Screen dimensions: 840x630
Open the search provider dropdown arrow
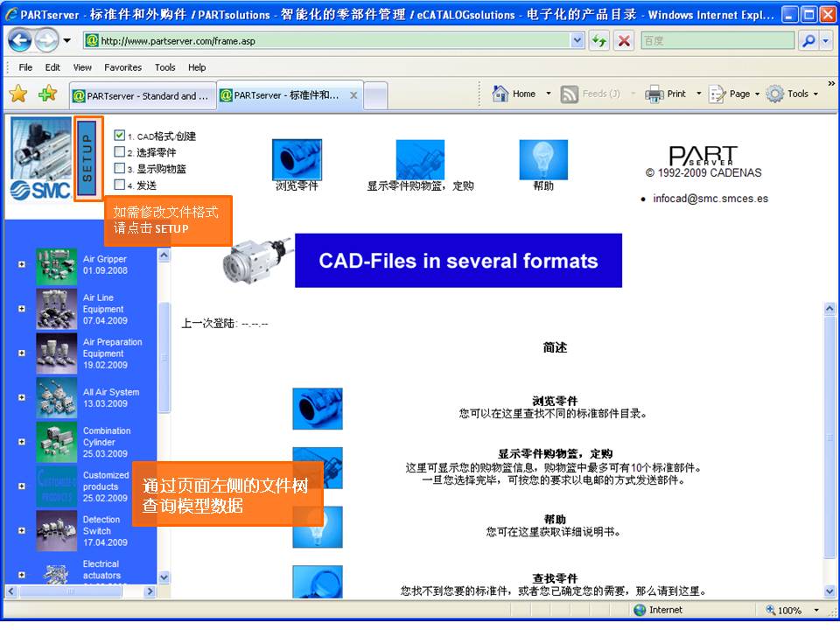(826, 41)
